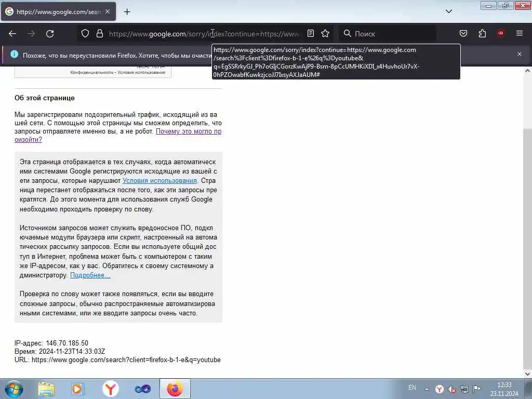Image resolution: width=532 pixels, height=399 pixels.
Task: Open the tracking protection shield icon
Action: pyautogui.click(x=85, y=33)
